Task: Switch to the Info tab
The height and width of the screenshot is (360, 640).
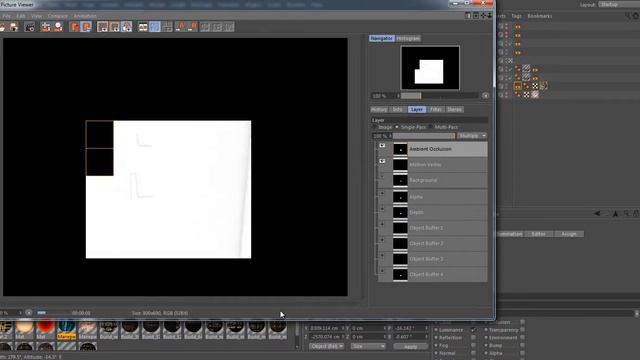Action: pyautogui.click(x=398, y=109)
